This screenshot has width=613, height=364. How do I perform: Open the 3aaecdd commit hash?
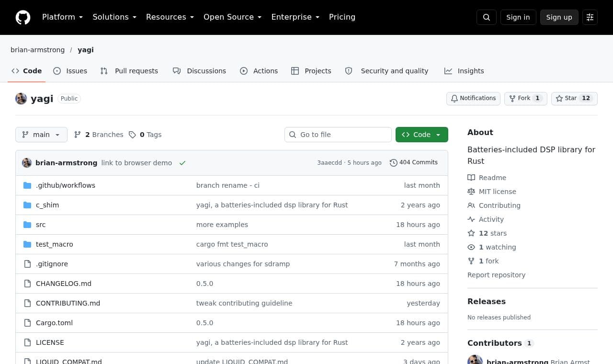pos(329,163)
